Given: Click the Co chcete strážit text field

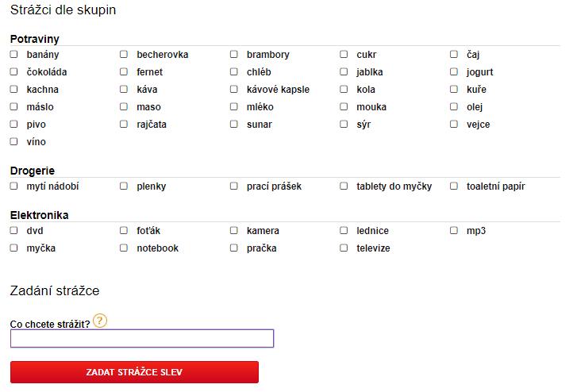Looking at the screenshot, I should (142, 338).
